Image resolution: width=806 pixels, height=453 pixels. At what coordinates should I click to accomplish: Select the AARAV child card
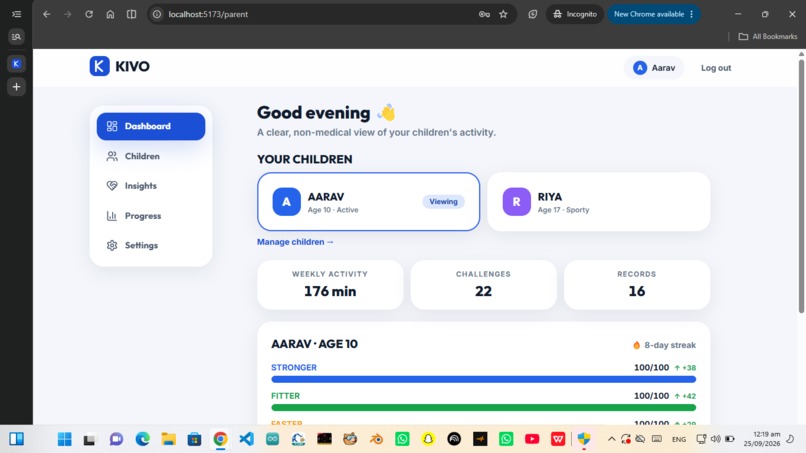pos(369,202)
